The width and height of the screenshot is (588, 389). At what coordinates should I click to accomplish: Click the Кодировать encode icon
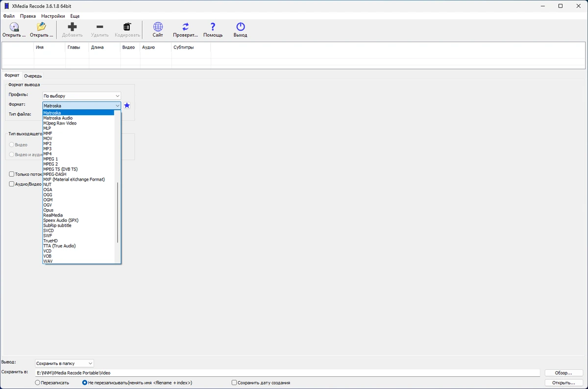[x=127, y=27]
